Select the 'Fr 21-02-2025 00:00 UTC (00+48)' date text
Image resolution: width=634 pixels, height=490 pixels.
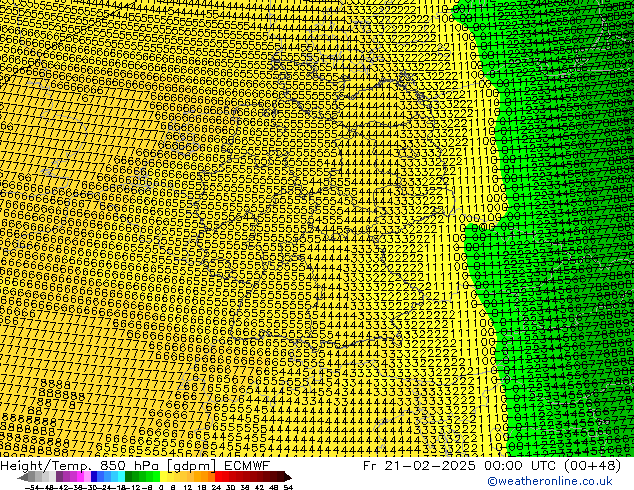492,466
